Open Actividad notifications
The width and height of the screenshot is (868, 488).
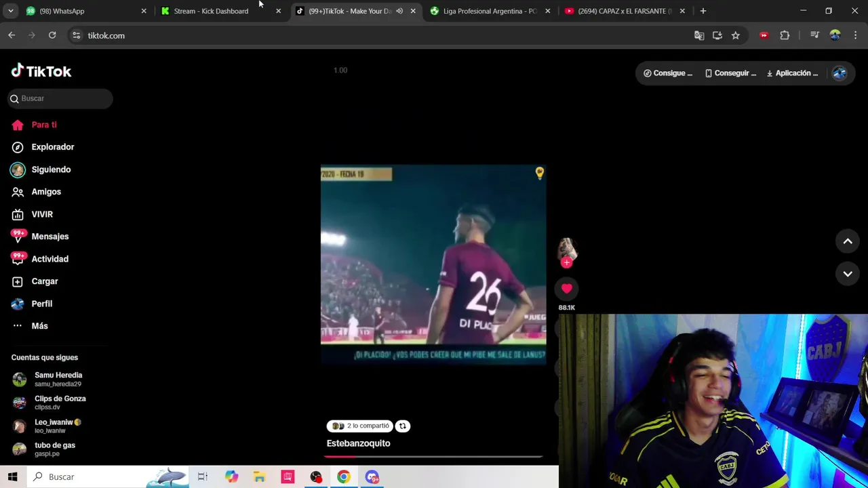pyautogui.click(x=40, y=259)
